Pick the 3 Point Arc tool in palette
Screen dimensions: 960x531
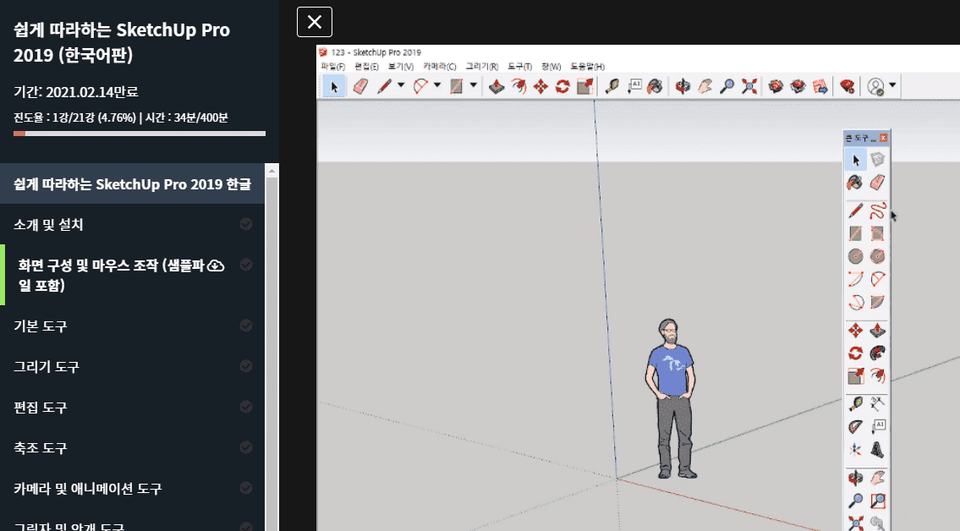[x=855, y=302]
